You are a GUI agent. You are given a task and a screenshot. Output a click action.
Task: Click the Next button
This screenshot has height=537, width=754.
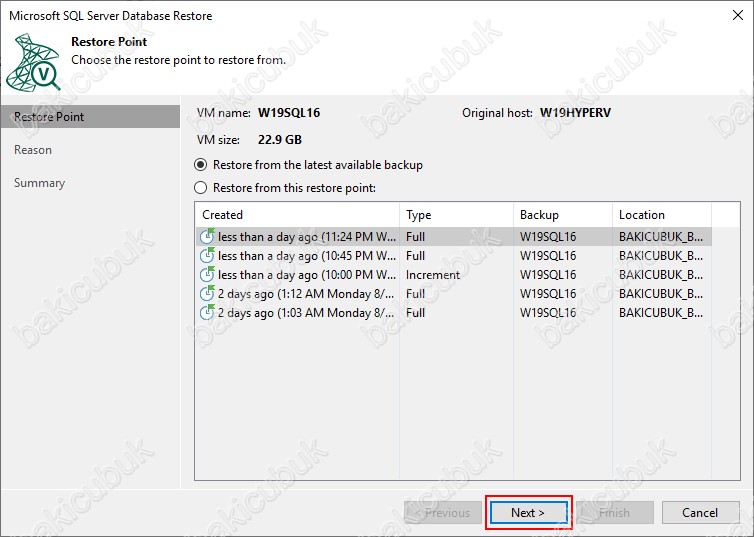pyautogui.click(x=528, y=513)
